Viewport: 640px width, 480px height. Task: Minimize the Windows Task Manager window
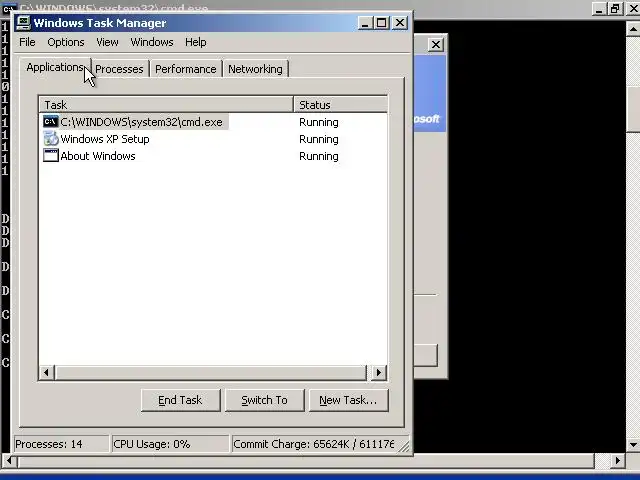point(365,23)
